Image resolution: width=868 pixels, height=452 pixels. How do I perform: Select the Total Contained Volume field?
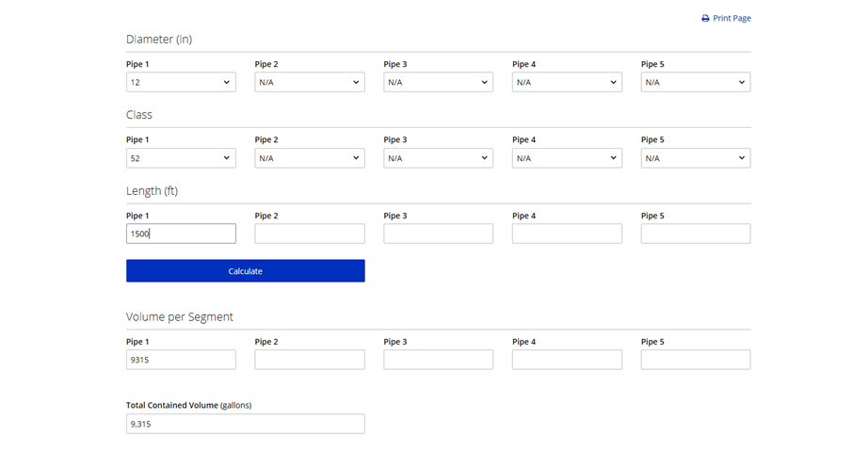click(245, 424)
